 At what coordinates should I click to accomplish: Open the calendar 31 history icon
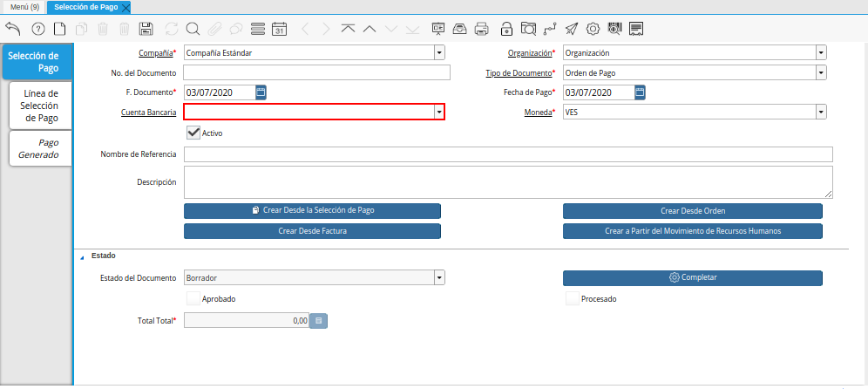pyautogui.click(x=280, y=29)
